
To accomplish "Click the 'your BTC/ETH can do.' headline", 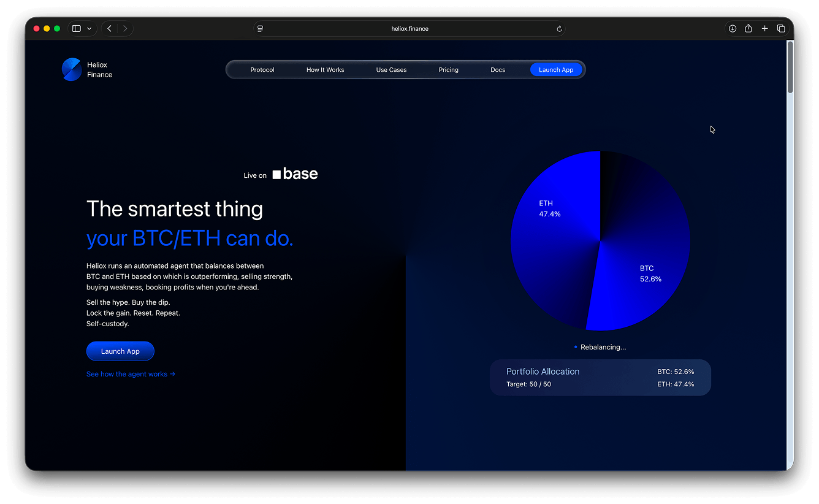I will click(190, 239).
